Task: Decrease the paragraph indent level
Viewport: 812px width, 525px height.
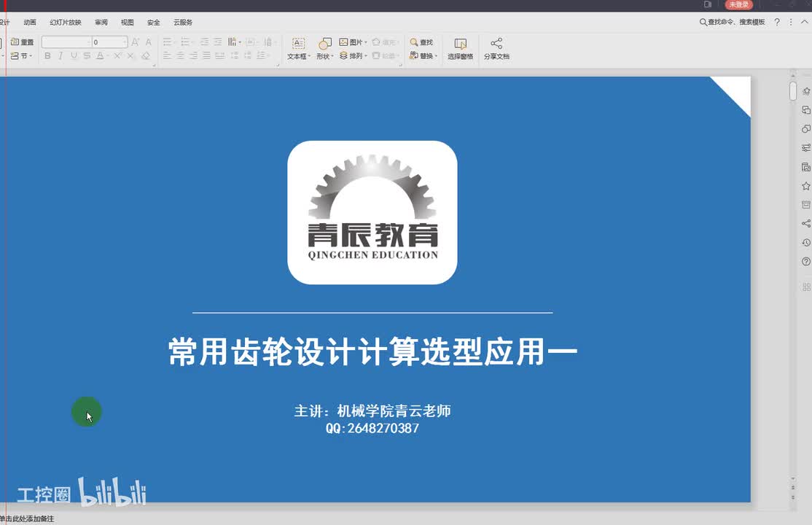Action: (205, 42)
